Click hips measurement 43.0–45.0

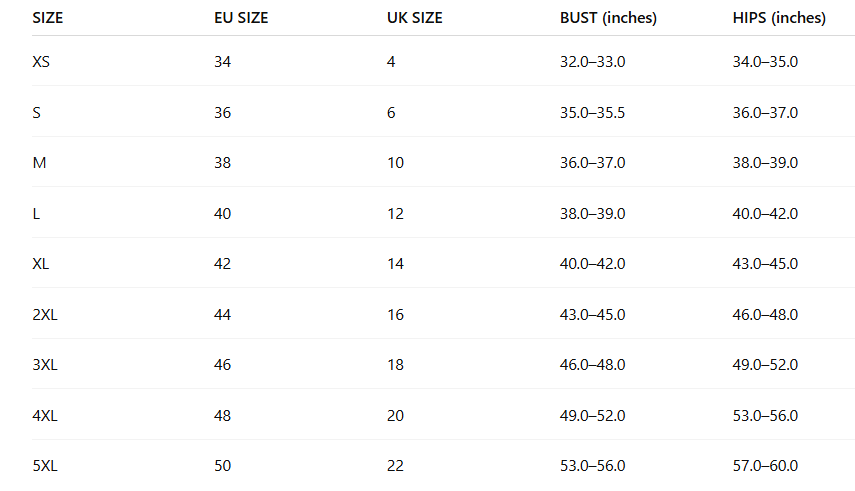point(765,264)
